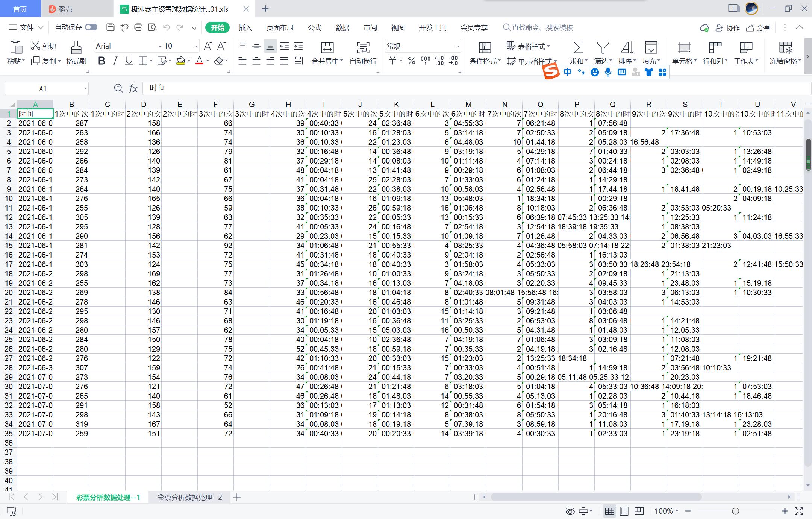Viewport: 812px width, 519px height.
Task: Click the Filter (筛选) funnel icon
Action: pos(603,48)
